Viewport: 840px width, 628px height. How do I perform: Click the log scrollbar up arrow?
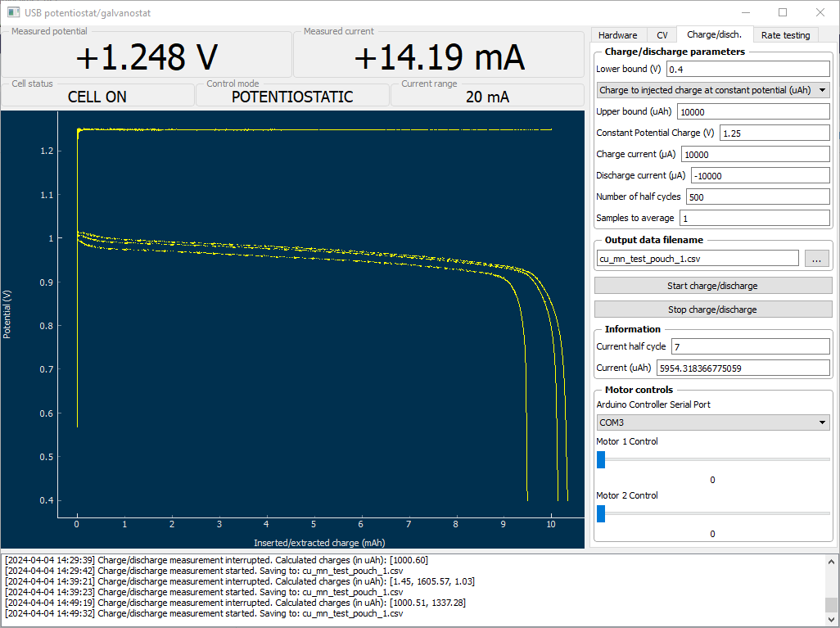click(x=831, y=562)
